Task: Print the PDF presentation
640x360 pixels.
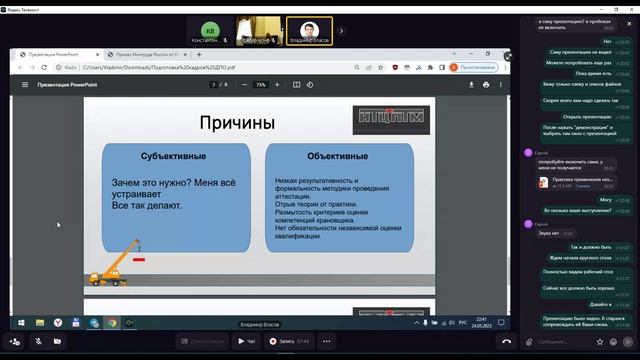Action: click(x=486, y=84)
